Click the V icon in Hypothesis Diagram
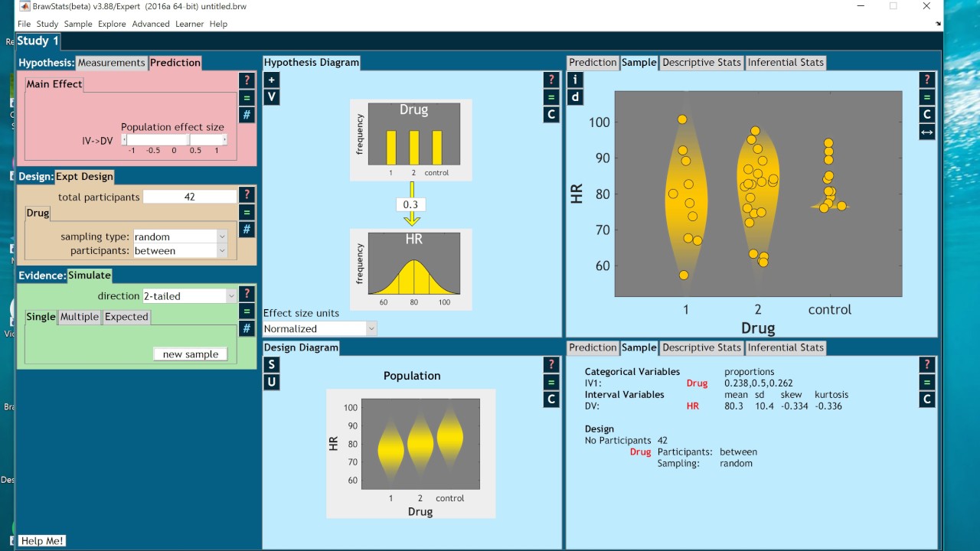The width and height of the screenshot is (980, 551). point(271,96)
